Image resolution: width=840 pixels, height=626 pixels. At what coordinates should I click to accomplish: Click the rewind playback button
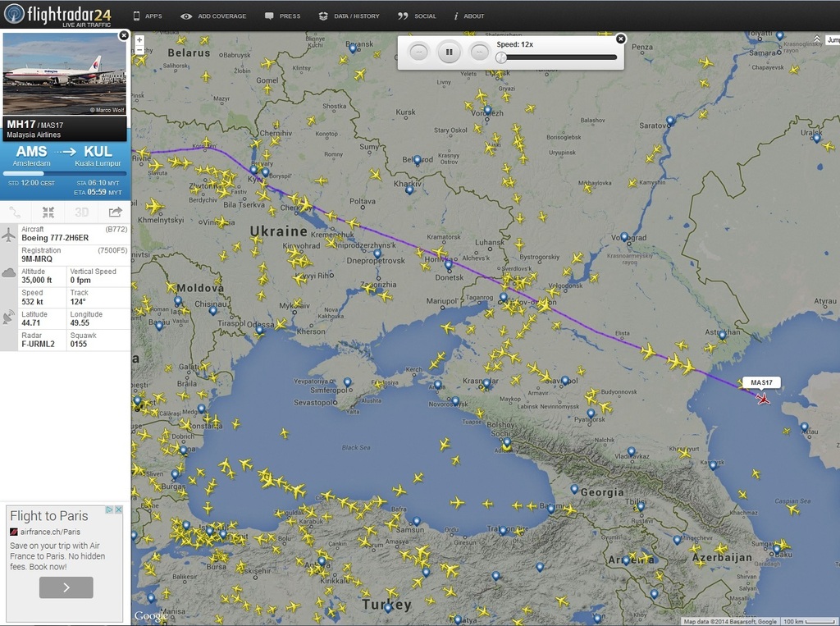419,52
